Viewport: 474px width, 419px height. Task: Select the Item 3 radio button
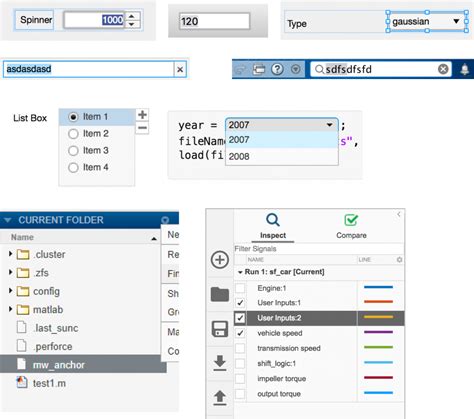(73, 151)
